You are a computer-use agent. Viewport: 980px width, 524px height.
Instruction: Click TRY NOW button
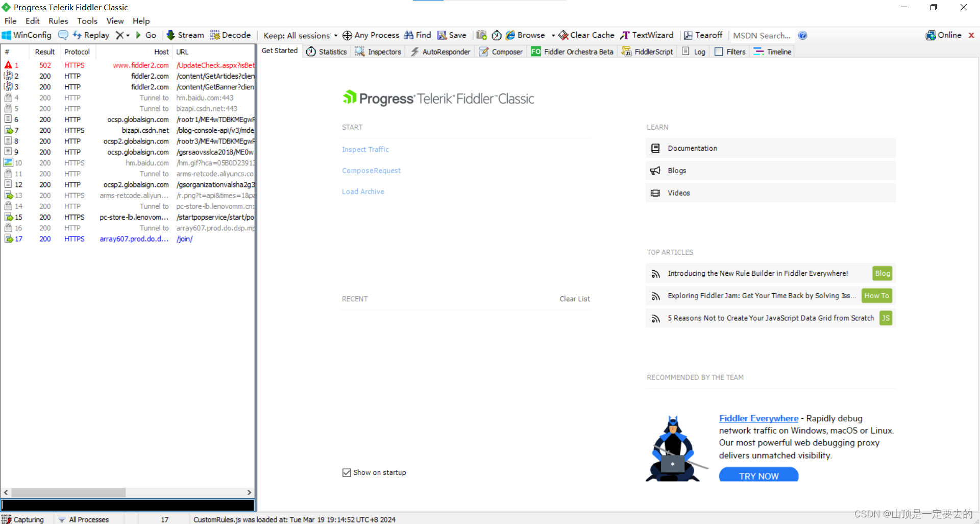click(758, 475)
